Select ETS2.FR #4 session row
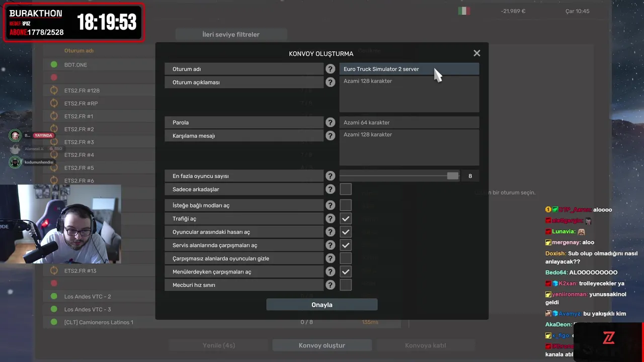644x362 pixels. point(100,155)
